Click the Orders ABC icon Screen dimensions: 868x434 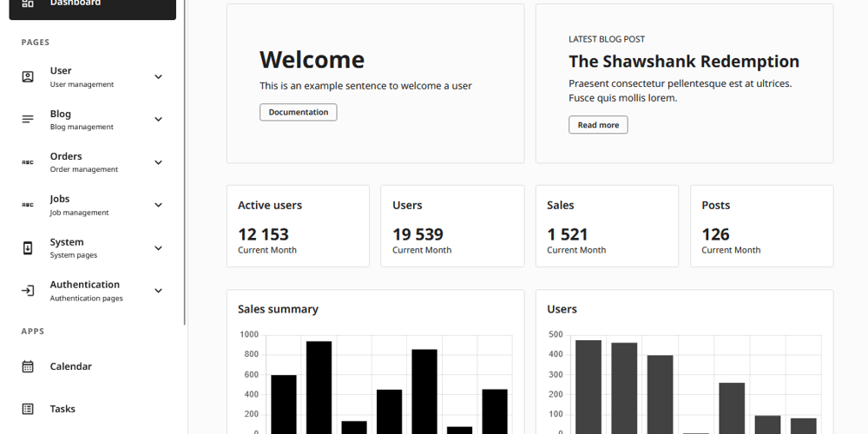pos(28,162)
